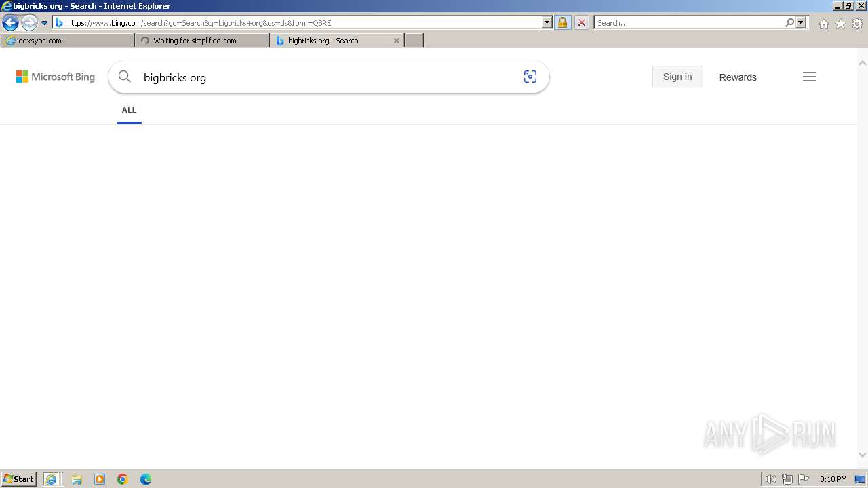The width and height of the screenshot is (868, 488).
Task: Open the recent pages dropdown arrow
Action: [45, 23]
